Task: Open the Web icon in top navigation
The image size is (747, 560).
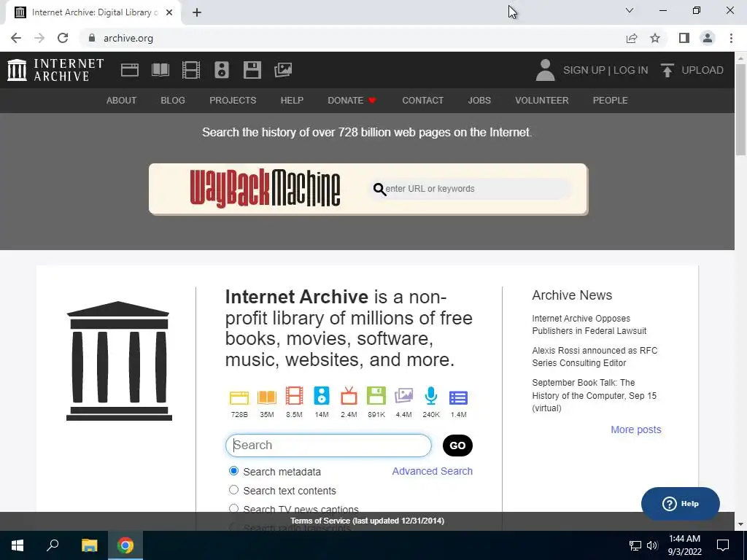Action: click(x=130, y=70)
